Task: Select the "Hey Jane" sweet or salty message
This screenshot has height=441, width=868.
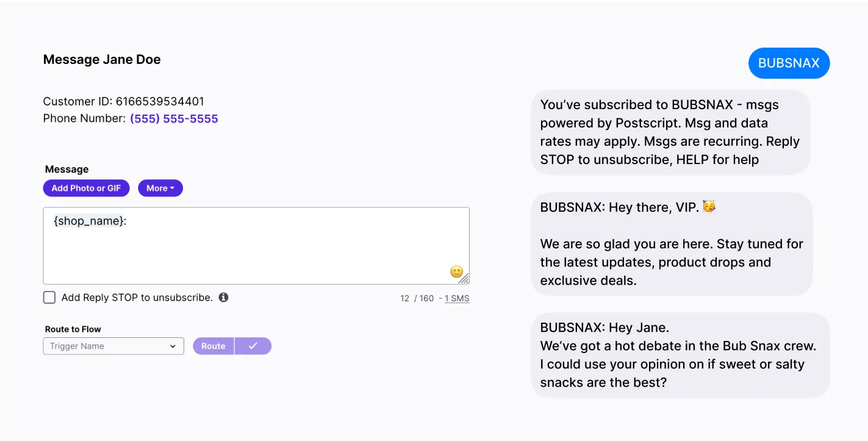Action: (x=680, y=355)
